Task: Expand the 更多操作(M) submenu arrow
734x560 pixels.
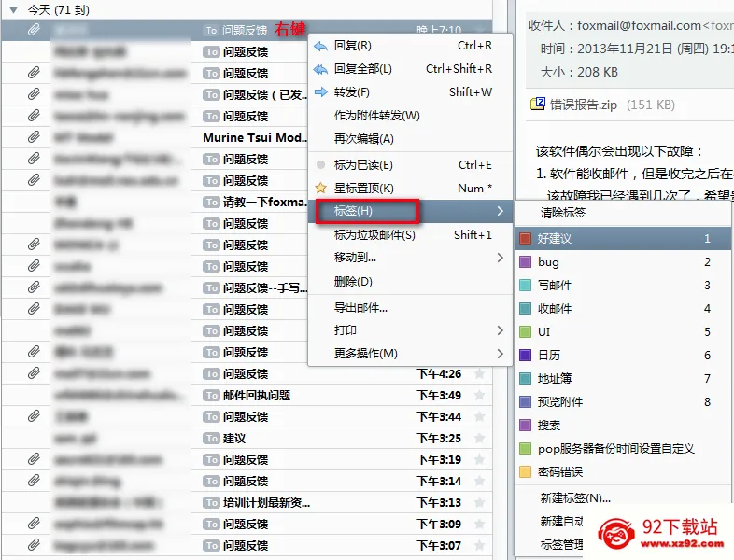Action: (x=500, y=353)
